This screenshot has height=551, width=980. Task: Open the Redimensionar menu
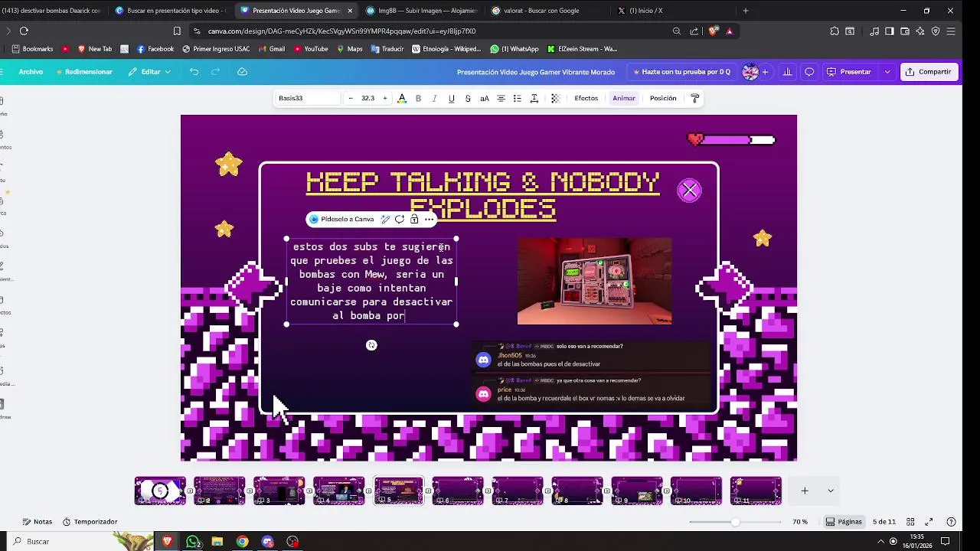point(84,72)
